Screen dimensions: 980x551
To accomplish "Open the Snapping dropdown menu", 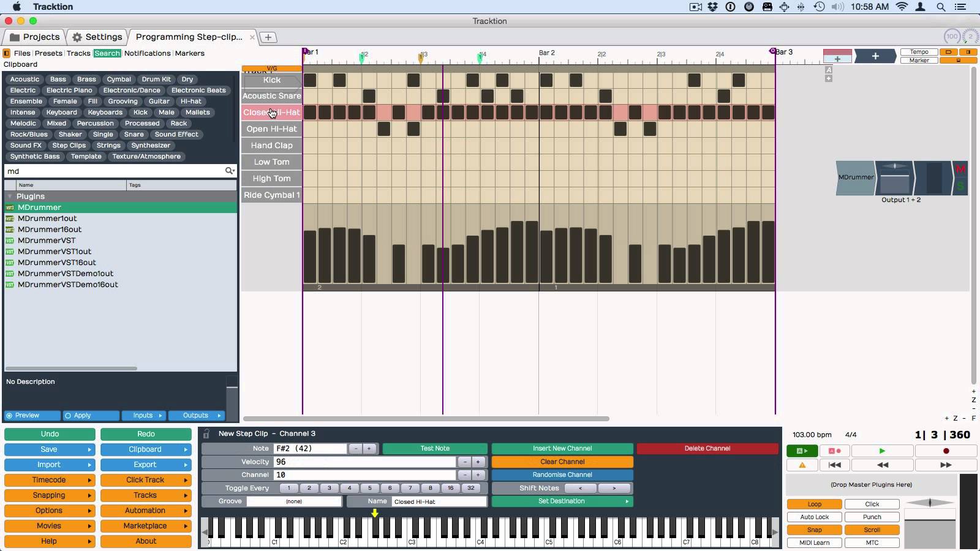I will pyautogui.click(x=50, y=495).
